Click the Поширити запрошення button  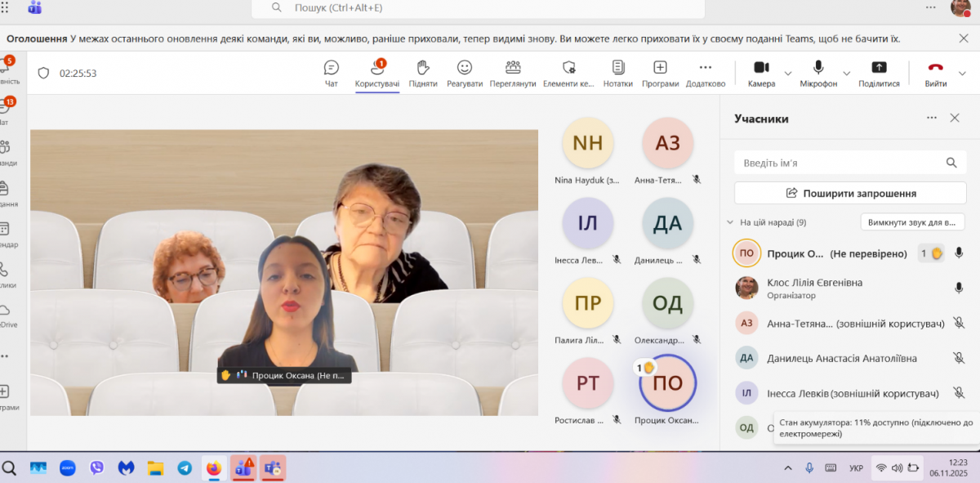[x=850, y=194]
